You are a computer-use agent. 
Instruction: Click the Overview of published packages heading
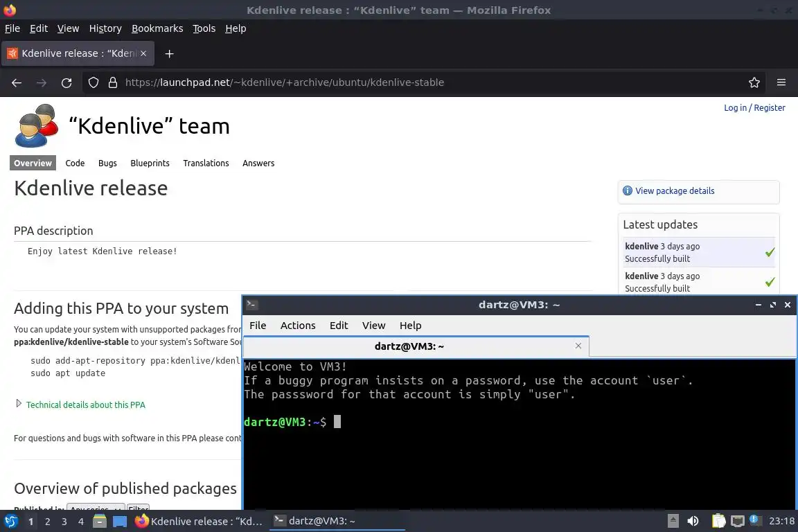[125, 488]
